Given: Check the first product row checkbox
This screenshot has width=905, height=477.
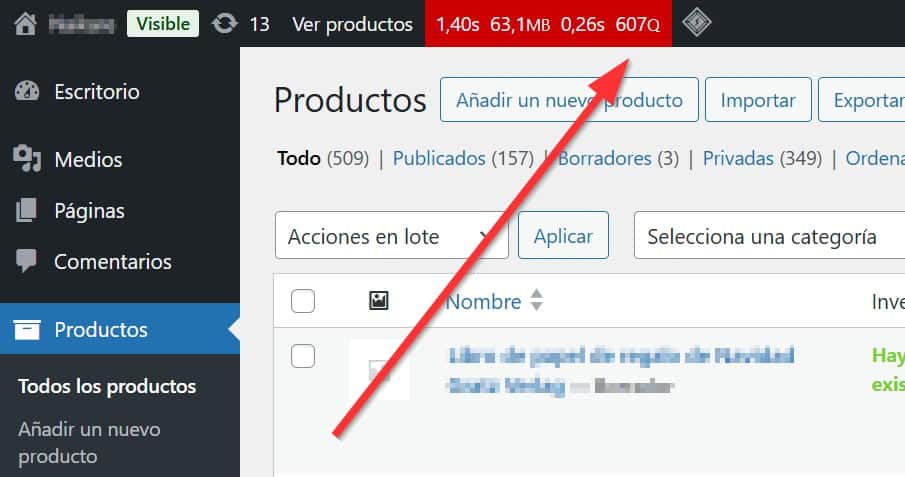Looking at the screenshot, I should click(x=302, y=356).
